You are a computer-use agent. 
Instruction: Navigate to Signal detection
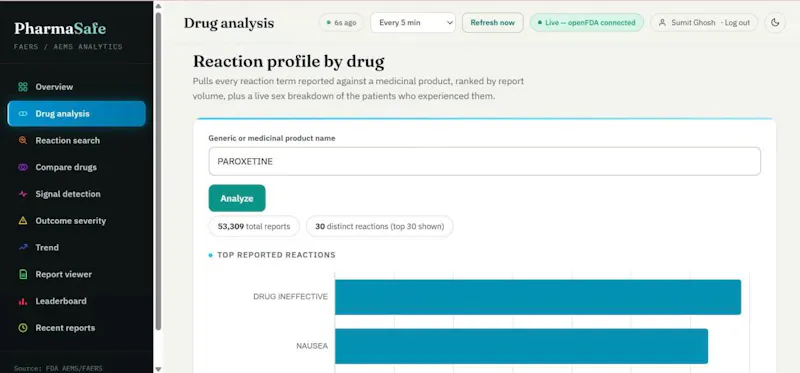77,194
